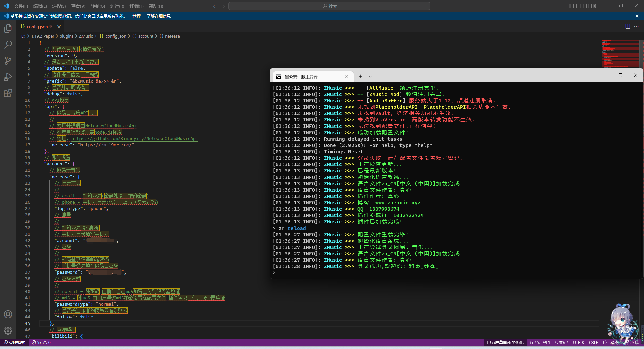The width and height of the screenshot is (644, 349).
Task: Open the editor More Actions menu
Action: [x=636, y=27]
